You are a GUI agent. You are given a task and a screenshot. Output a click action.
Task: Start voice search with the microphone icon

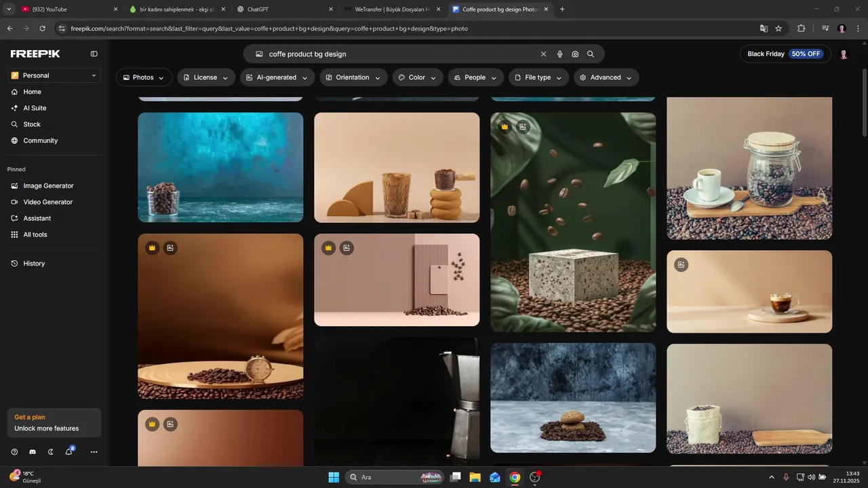tap(559, 54)
